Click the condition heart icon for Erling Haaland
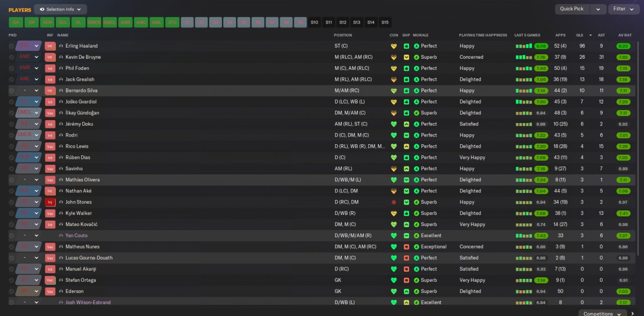The image size is (644, 316). point(394,46)
